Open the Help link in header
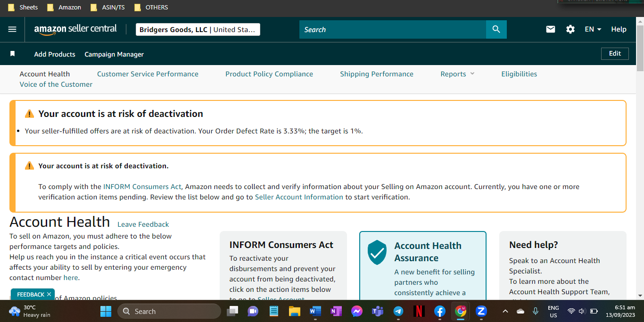The image size is (644, 322). point(619,29)
